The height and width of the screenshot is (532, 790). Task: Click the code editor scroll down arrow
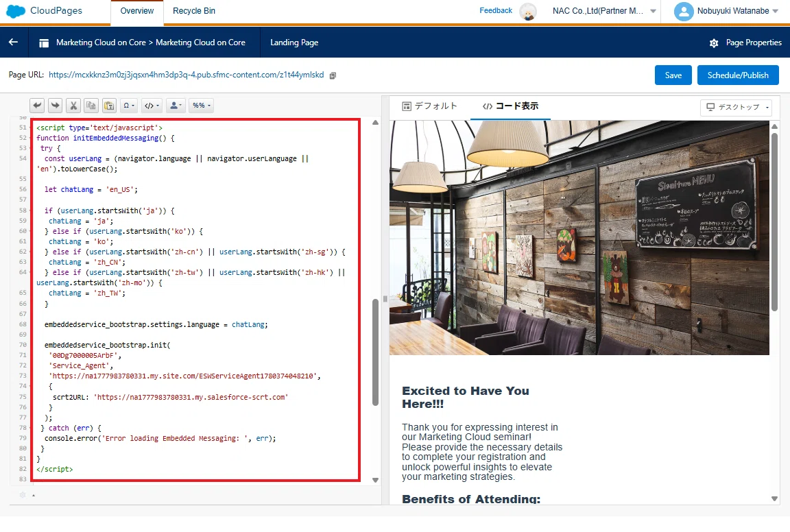375,480
